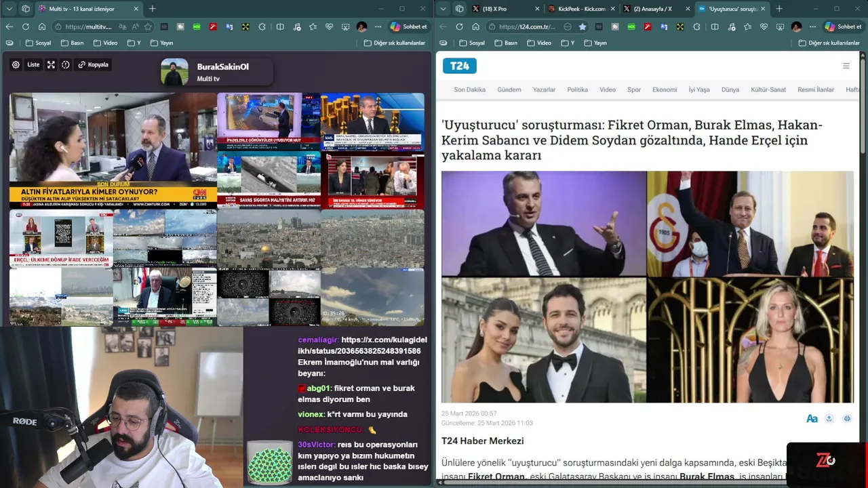868x488 pixels.
Task: Click the dashed circle icon beside Kopyala
Action: click(66, 65)
